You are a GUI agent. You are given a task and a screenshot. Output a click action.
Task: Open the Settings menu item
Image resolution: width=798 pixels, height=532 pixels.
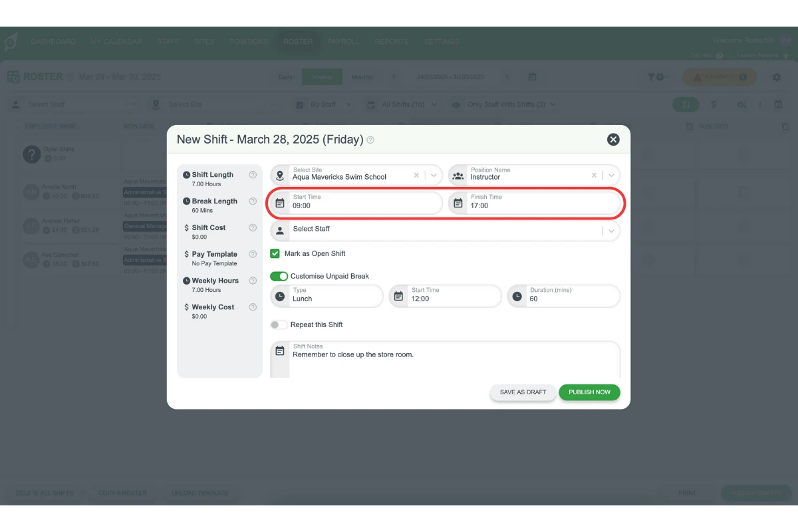(442, 41)
